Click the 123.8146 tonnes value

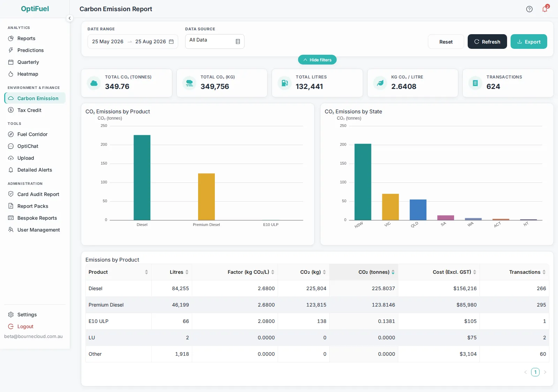pyautogui.click(x=383, y=305)
